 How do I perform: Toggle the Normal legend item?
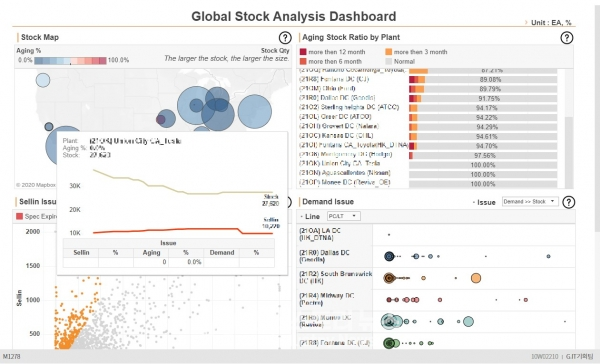point(400,61)
